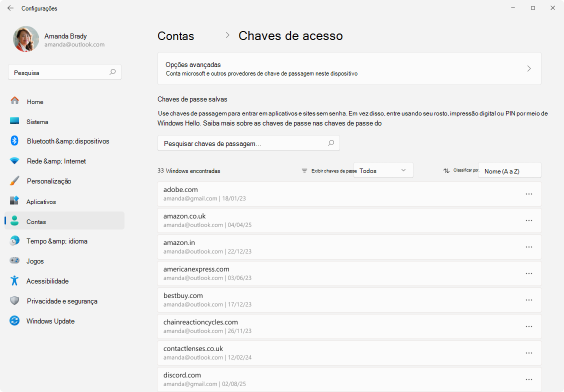
Task: Open more options for amazon.co.uk
Action: pos(529,220)
